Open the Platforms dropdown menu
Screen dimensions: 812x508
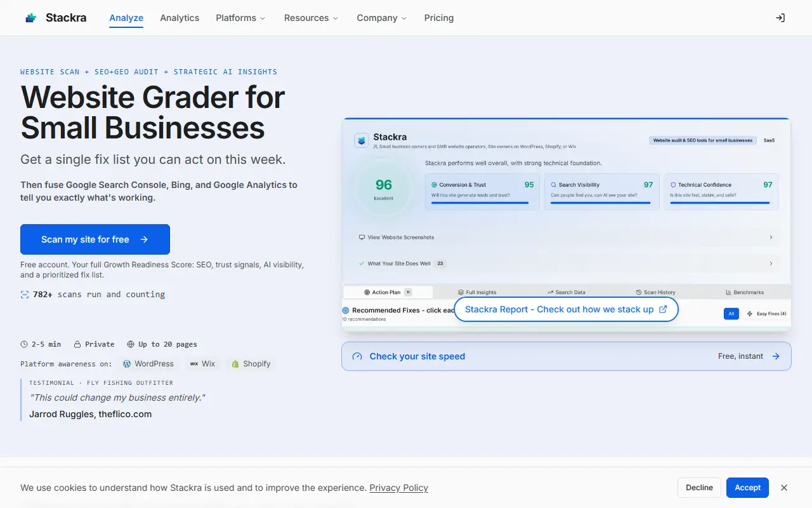point(240,18)
